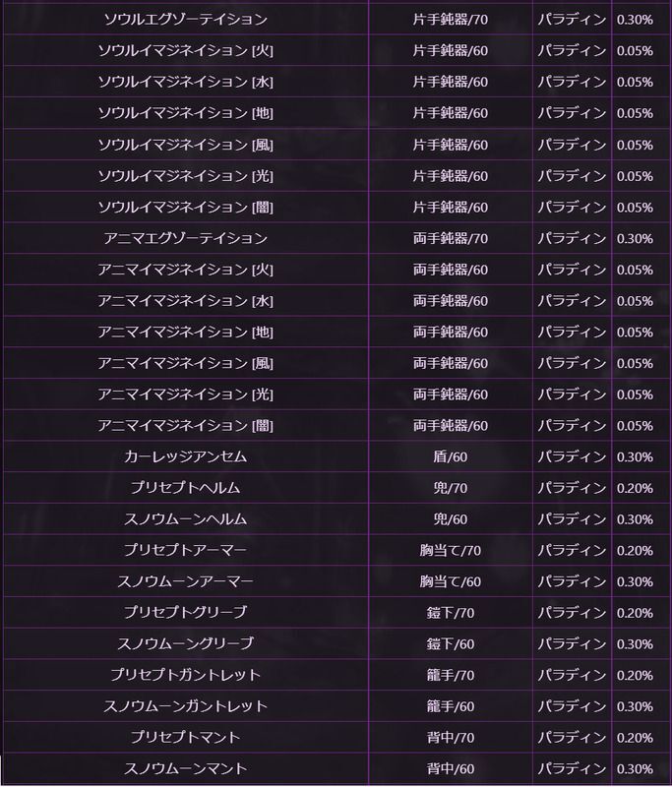The height and width of the screenshot is (787, 672).
Task: Select the 背中/70 type cell
Action: pos(450,738)
